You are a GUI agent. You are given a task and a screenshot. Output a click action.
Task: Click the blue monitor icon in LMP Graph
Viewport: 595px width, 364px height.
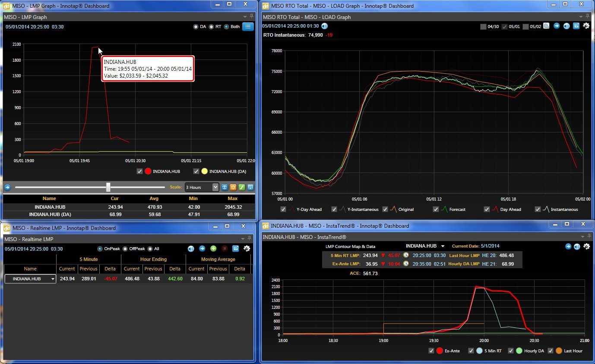[250, 187]
